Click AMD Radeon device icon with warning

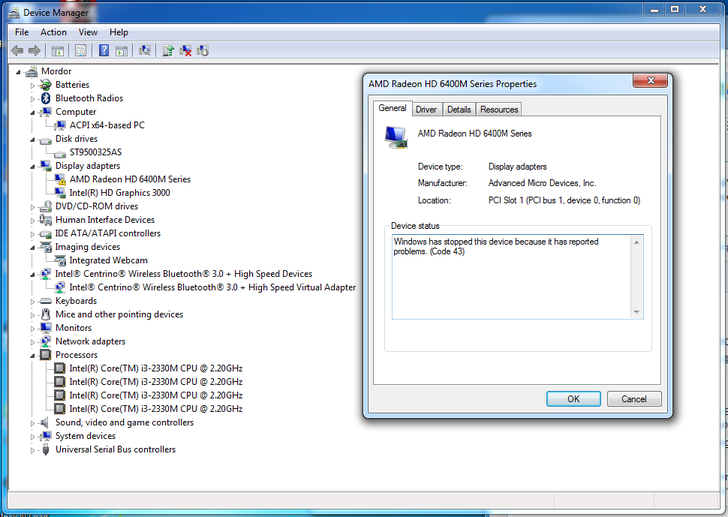pos(60,179)
